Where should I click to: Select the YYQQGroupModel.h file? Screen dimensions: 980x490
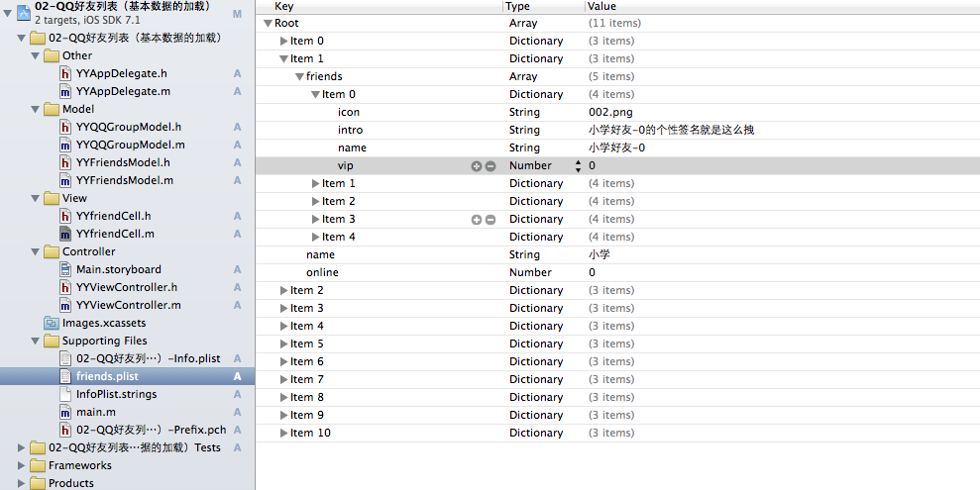tap(128, 127)
